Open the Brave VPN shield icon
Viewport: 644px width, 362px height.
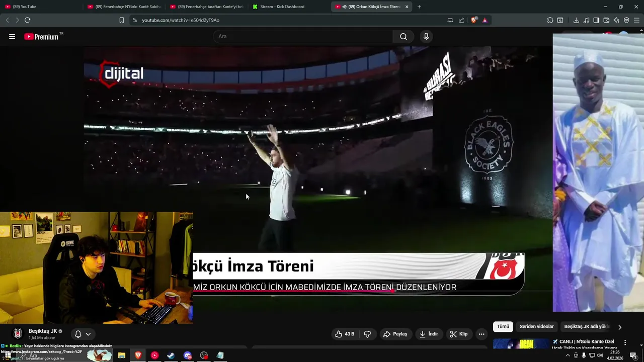[626, 20]
